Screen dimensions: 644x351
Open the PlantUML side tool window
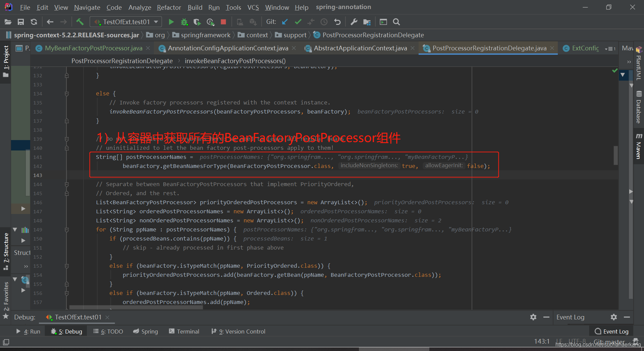coord(639,64)
